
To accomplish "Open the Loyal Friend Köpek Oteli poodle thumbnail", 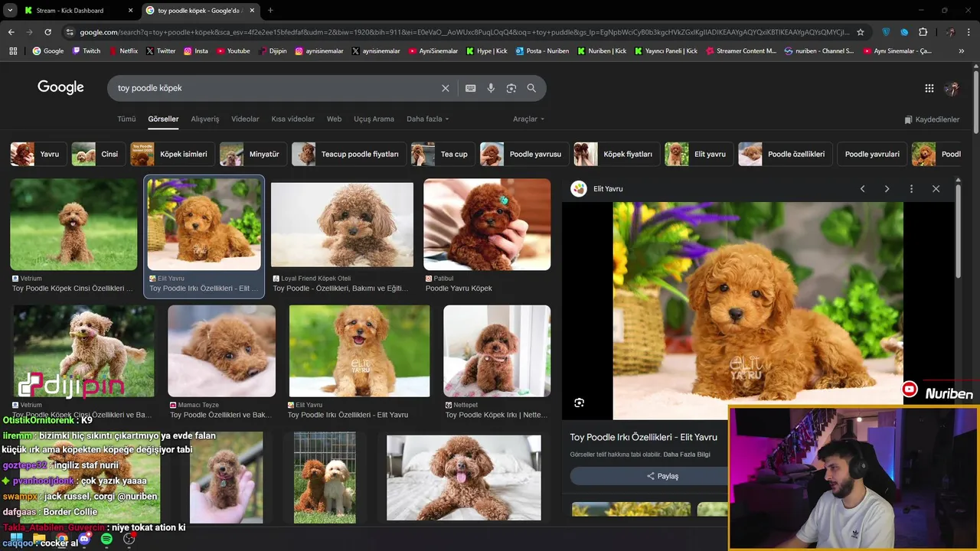I will [342, 224].
